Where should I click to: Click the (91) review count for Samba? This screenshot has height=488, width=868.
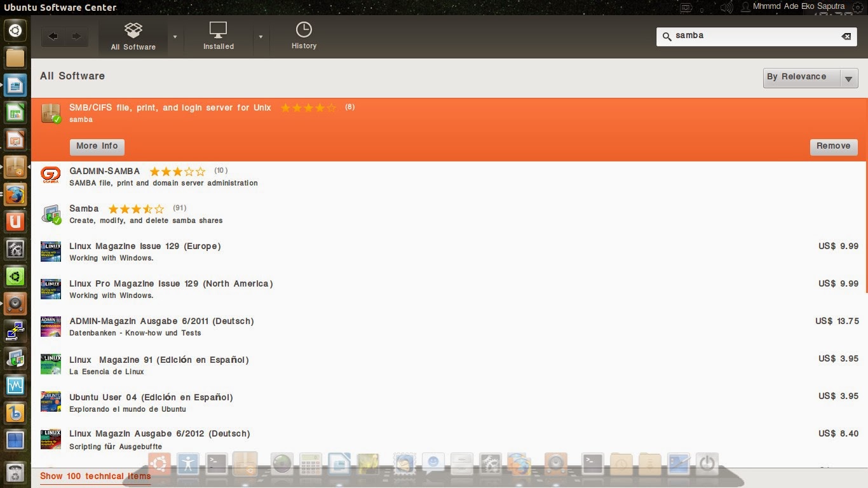pos(179,208)
